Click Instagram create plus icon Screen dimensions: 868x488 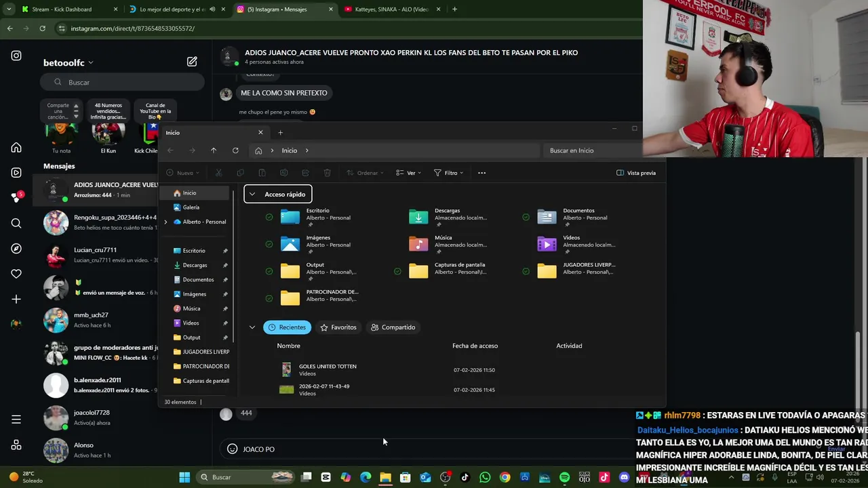pyautogui.click(x=16, y=299)
